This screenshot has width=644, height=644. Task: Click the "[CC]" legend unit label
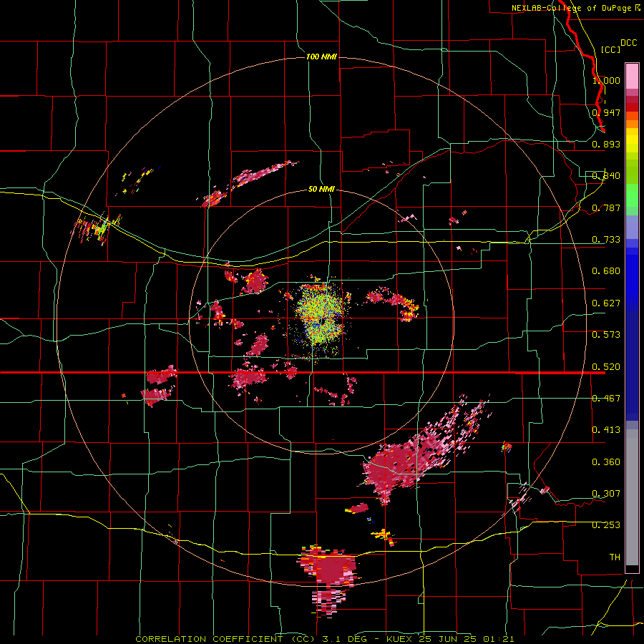[x=610, y=49]
